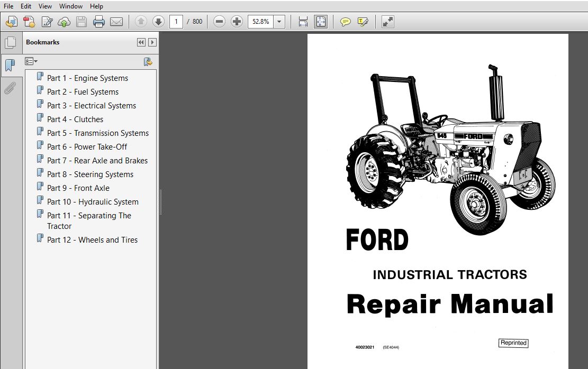
Task: Click the tractor illustration on the cover
Action: click(x=450, y=150)
